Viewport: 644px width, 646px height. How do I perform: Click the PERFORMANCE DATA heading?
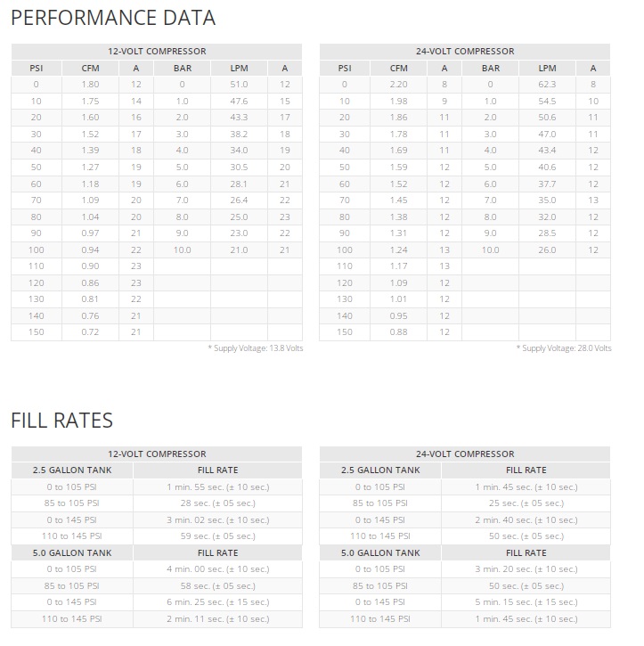(x=113, y=17)
